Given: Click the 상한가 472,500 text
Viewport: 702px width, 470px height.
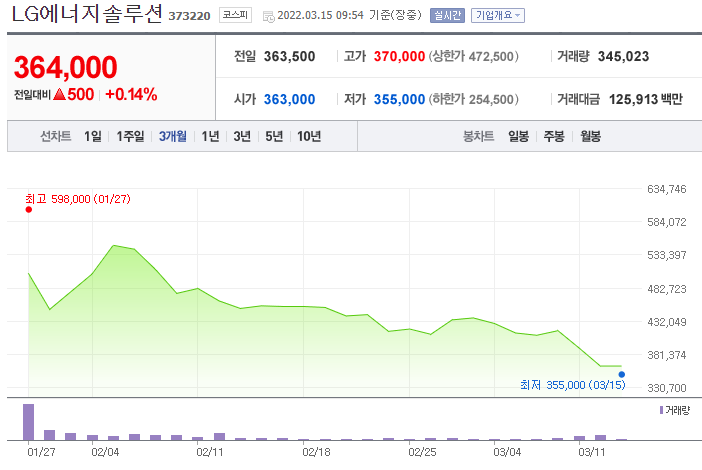Looking at the screenshot, I should (x=473, y=56).
